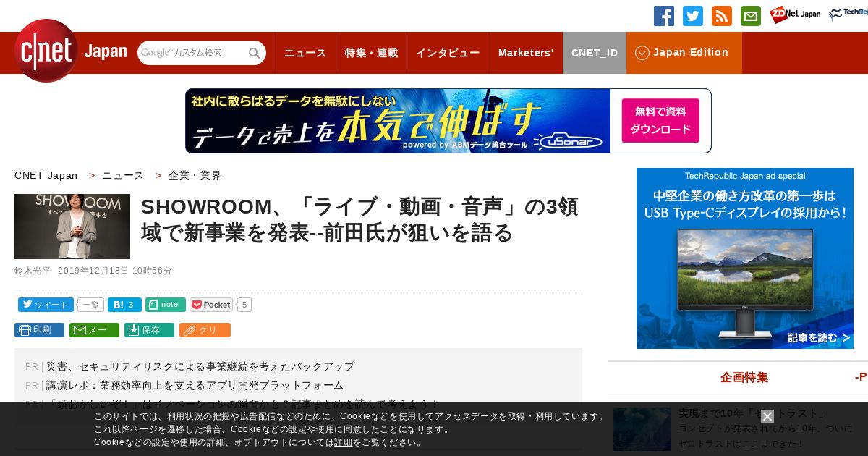This screenshot has height=456, width=868.
Task: Click the note share button
Action: (x=166, y=305)
